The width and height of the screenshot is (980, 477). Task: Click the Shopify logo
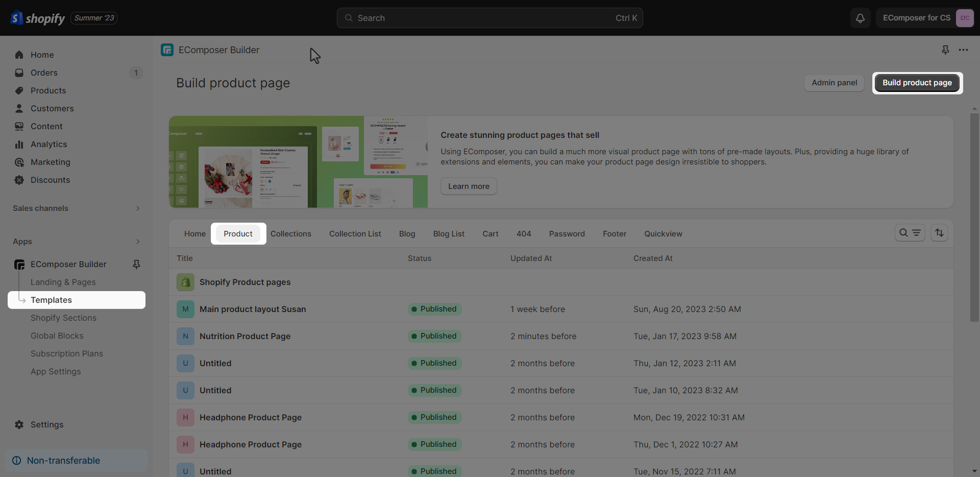38,18
